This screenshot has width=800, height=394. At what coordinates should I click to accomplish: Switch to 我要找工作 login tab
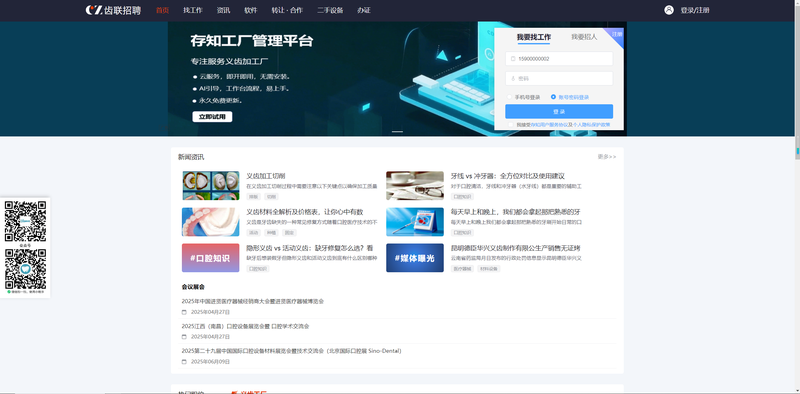pos(534,37)
